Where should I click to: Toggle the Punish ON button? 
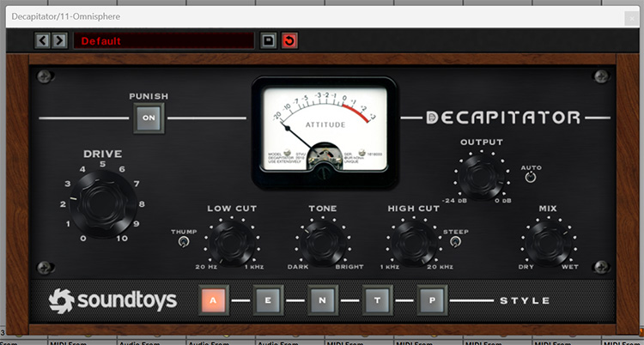149,118
